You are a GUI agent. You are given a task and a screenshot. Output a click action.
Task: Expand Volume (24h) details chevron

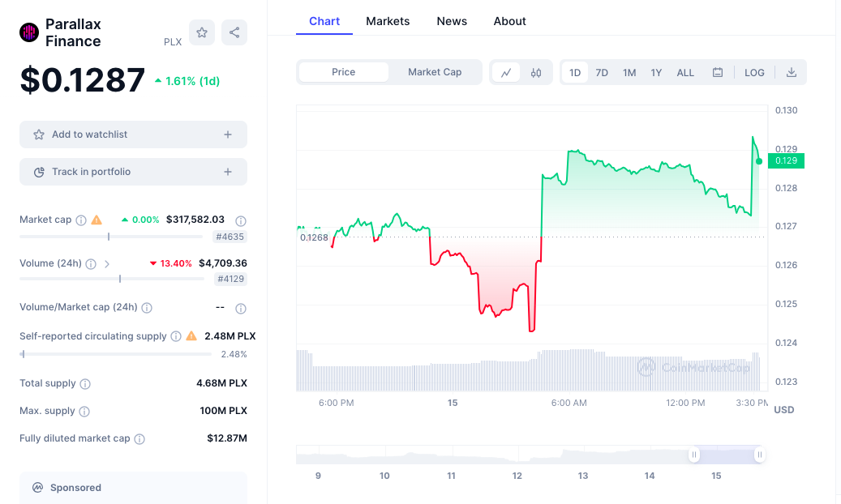coord(107,264)
